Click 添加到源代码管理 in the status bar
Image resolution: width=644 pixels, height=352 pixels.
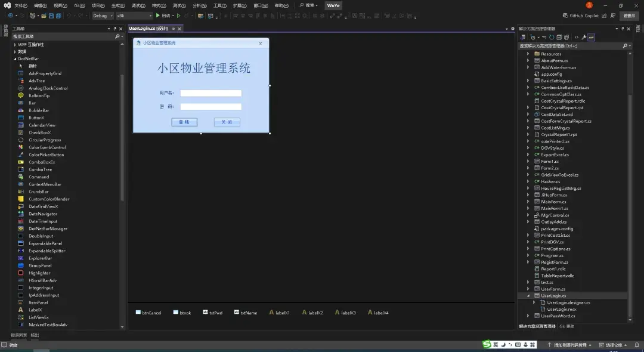pos(570,345)
